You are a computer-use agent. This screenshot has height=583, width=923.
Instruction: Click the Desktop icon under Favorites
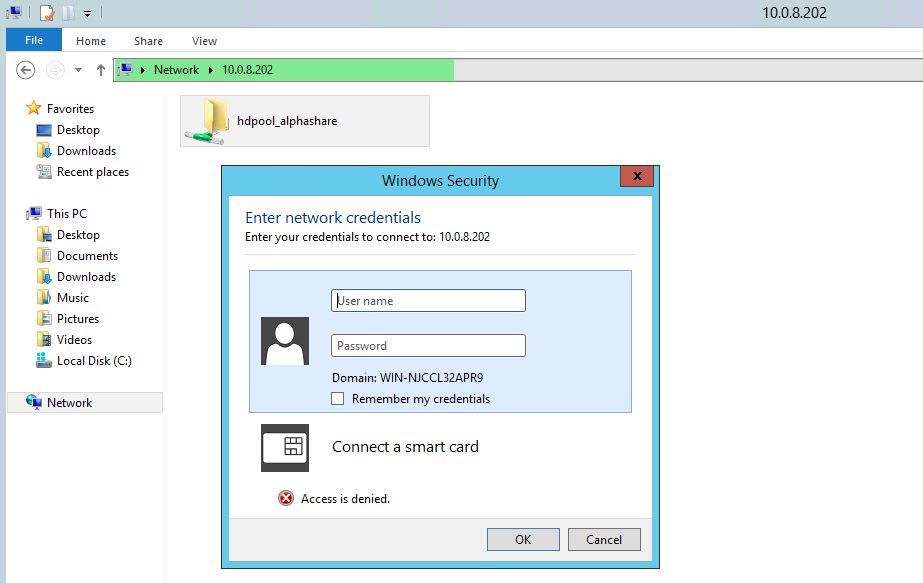coord(44,130)
